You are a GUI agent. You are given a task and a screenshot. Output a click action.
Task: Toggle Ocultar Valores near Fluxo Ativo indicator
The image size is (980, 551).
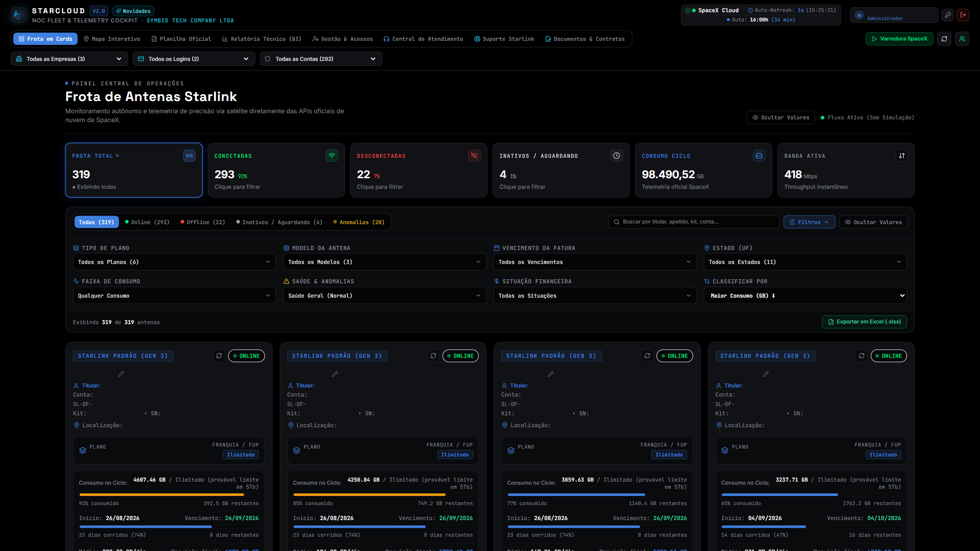[x=781, y=117]
